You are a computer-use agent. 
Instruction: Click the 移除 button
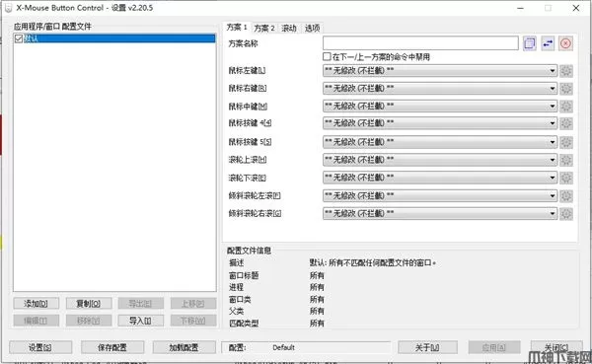(89, 321)
